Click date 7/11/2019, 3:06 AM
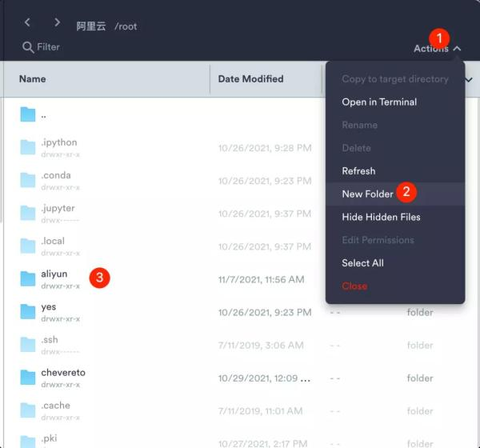This screenshot has height=448, width=480. [x=261, y=345]
